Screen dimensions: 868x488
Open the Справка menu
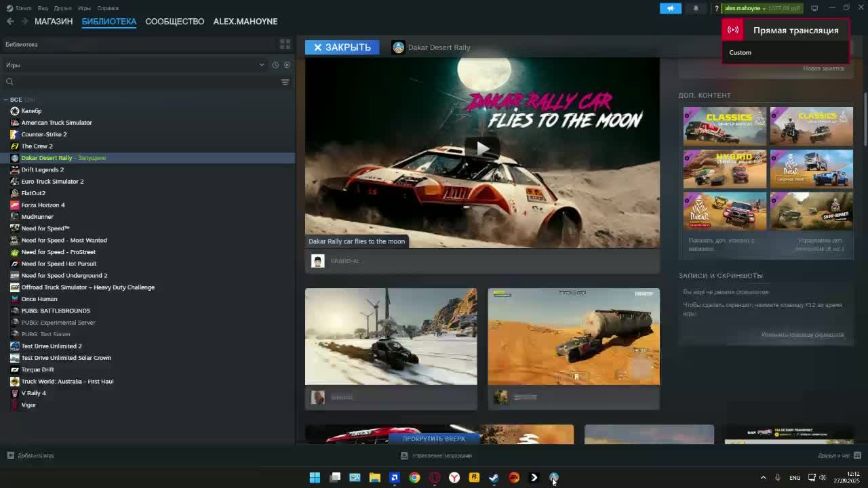point(108,8)
